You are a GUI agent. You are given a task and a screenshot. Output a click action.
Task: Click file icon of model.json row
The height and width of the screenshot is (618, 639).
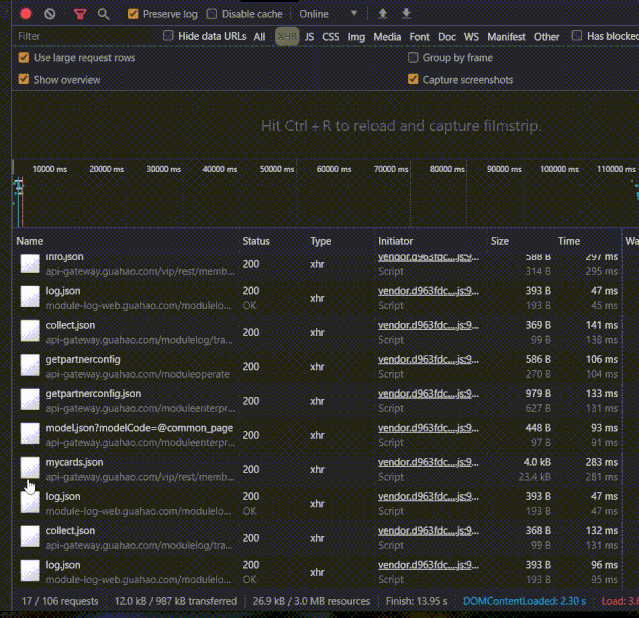[30, 433]
